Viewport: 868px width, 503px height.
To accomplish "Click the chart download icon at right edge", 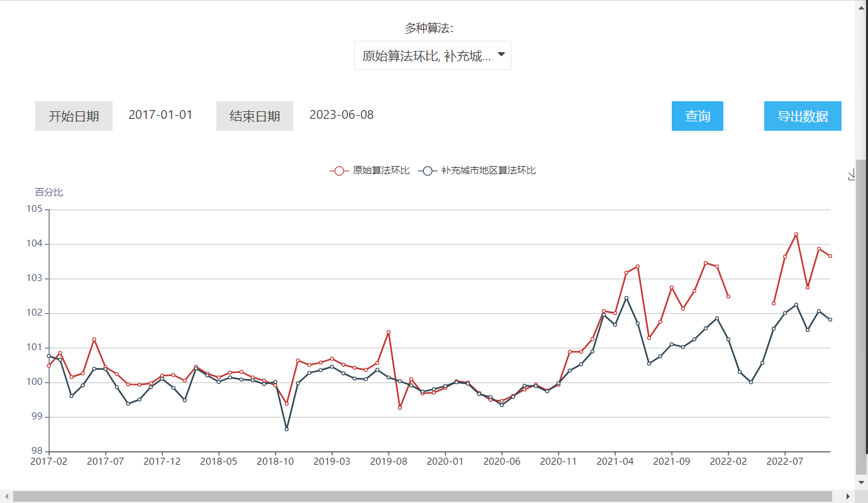I will click(852, 175).
